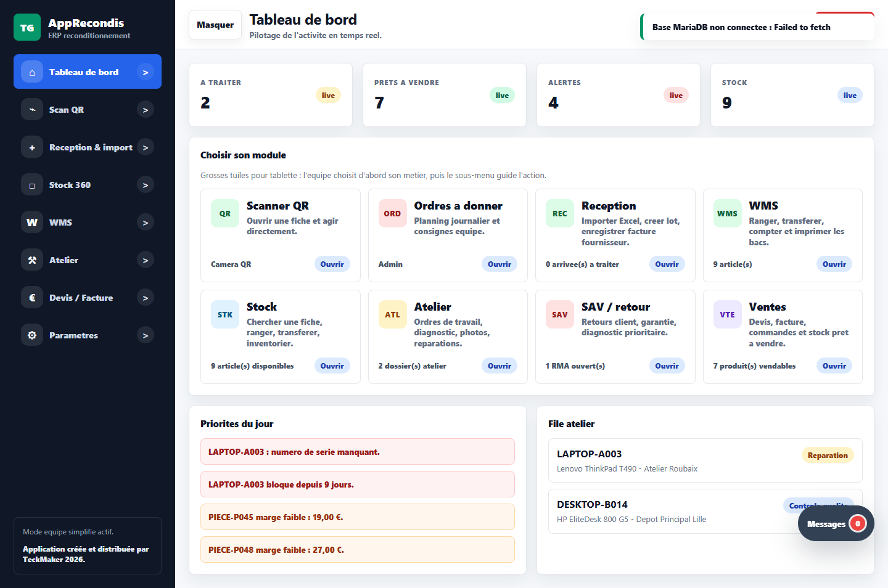Click Ouvrir on the Ordres a donner tile
This screenshot has width=888, height=588.
point(499,264)
